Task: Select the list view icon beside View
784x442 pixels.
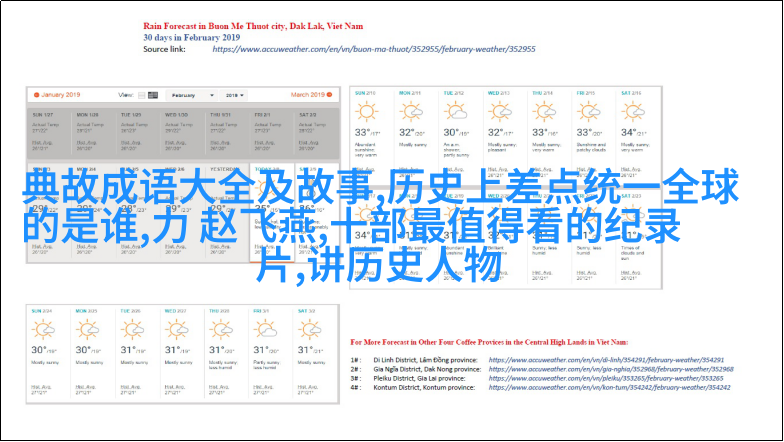Action: pyautogui.click(x=142, y=95)
